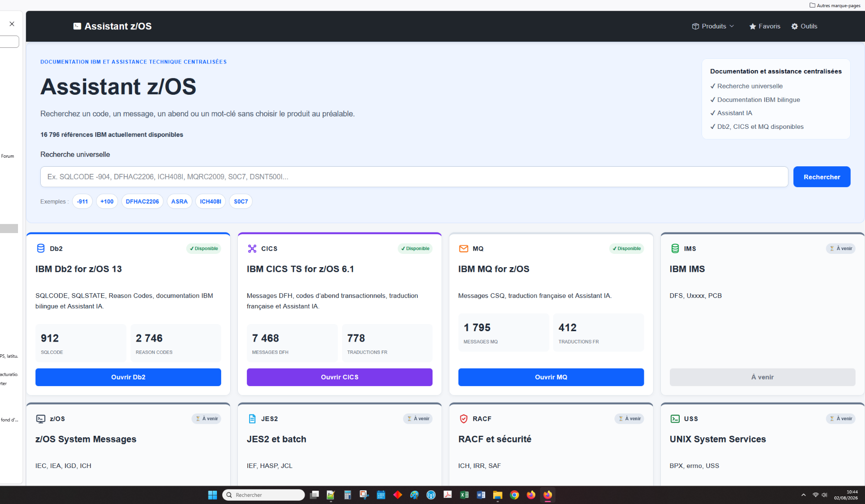Click the 7 468 Messages DFH tile

pos(292,343)
